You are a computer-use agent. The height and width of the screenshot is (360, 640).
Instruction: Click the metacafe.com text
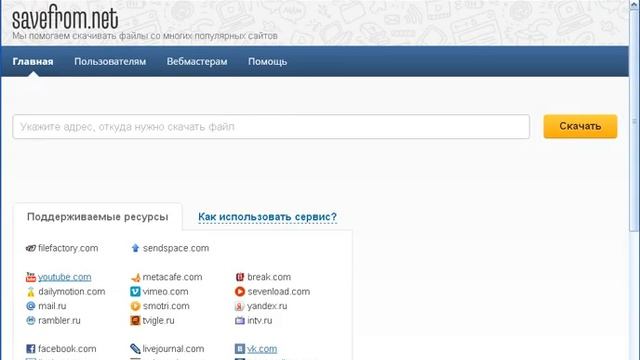coord(172,277)
